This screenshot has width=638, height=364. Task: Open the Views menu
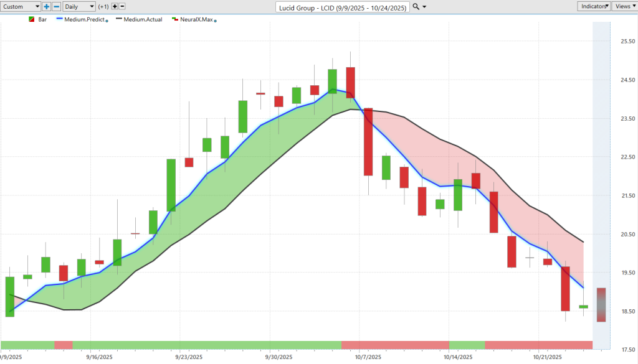point(624,6)
